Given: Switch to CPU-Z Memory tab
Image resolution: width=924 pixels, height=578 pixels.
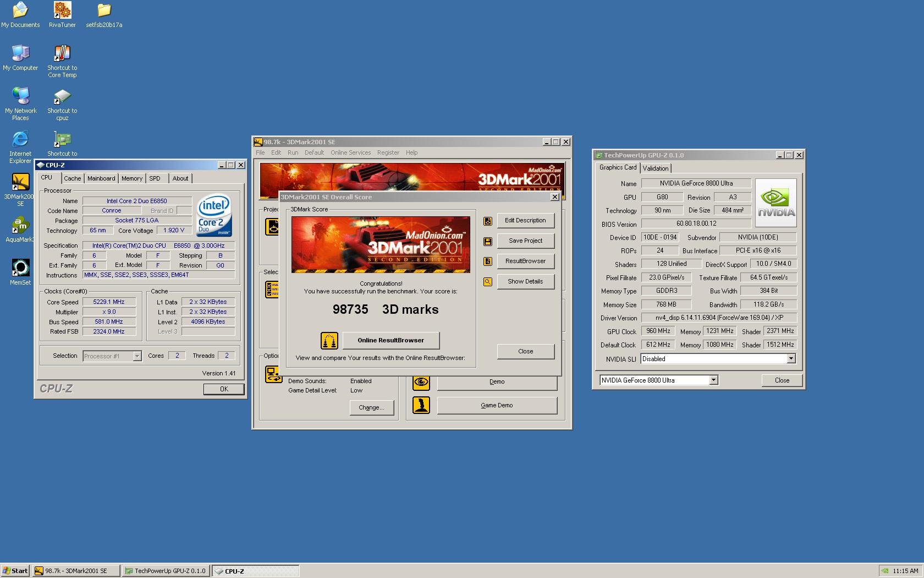Looking at the screenshot, I should coord(132,178).
